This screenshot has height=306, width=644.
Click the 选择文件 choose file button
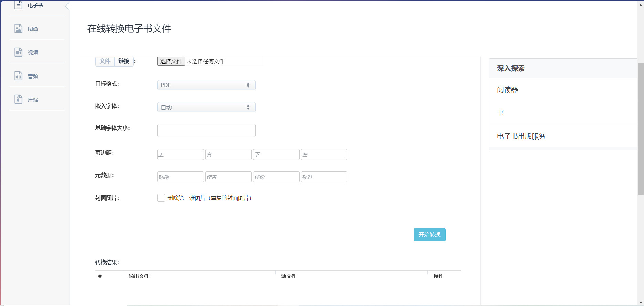(171, 61)
